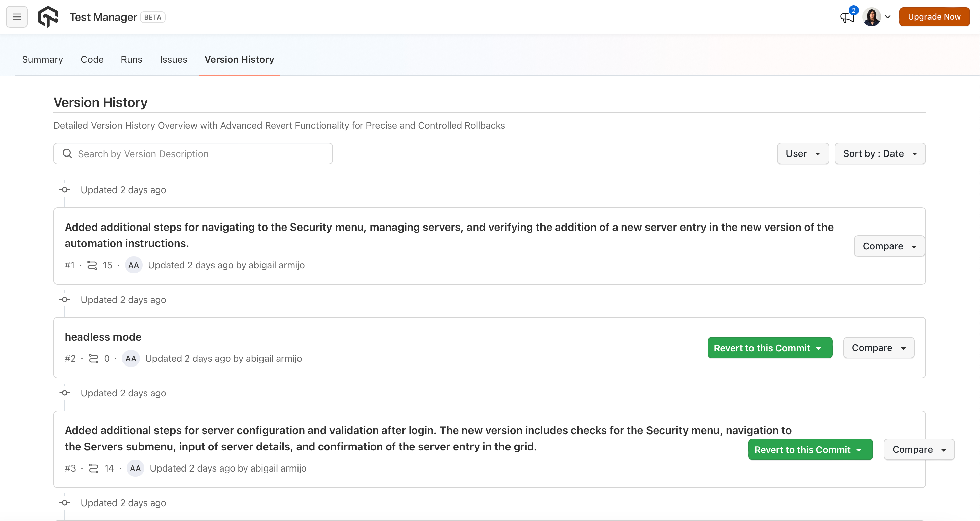The width and height of the screenshot is (980, 521).
Task: Click the Test Manager logo icon
Action: (48, 17)
